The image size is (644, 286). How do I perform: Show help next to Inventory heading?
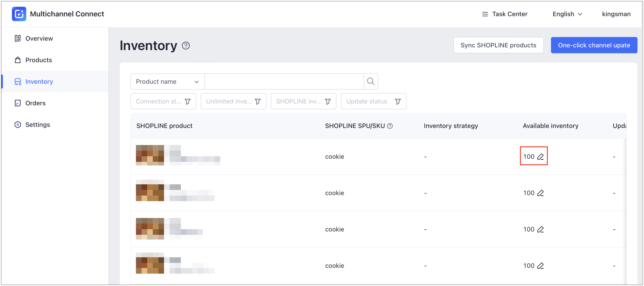(x=186, y=46)
